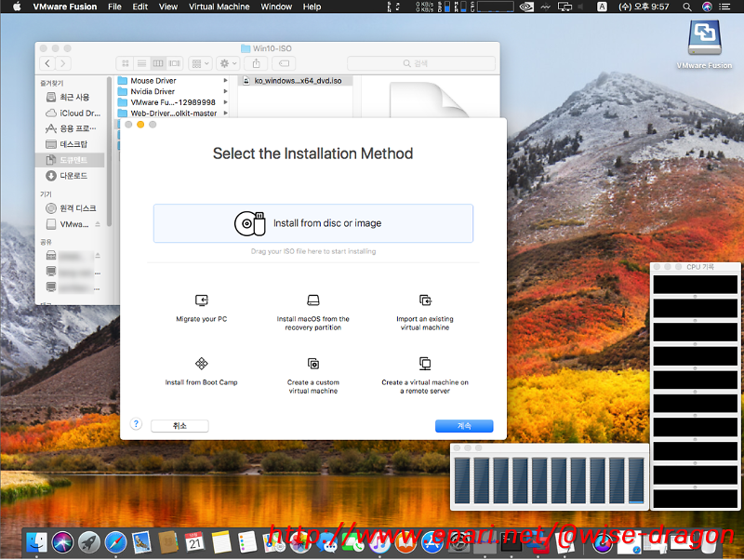Open Siri from the menu bar
Image resolution: width=744 pixels, height=560 pixels.
point(707,7)
